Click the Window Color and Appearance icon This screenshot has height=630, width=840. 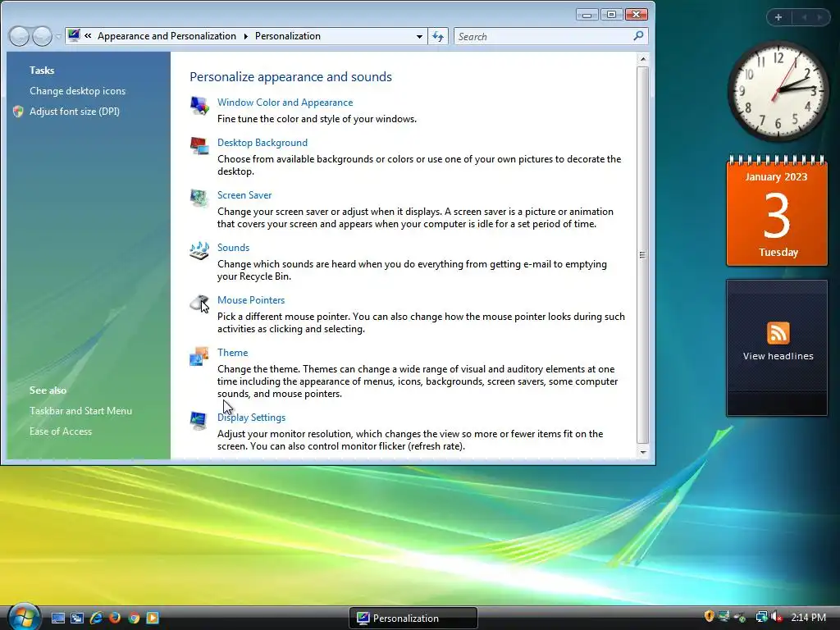click(199, 105)
